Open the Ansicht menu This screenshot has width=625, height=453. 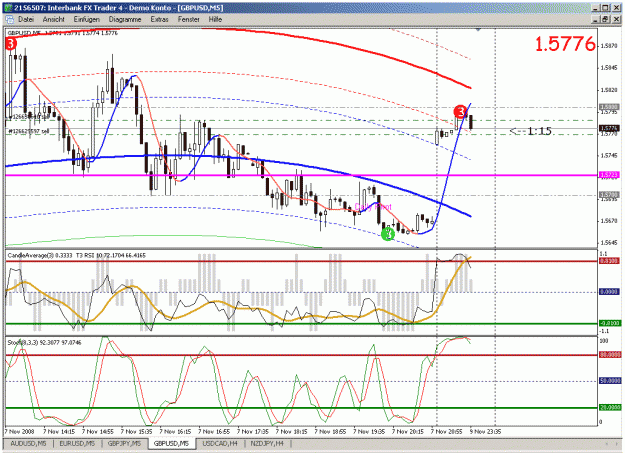tap(53, 19)
